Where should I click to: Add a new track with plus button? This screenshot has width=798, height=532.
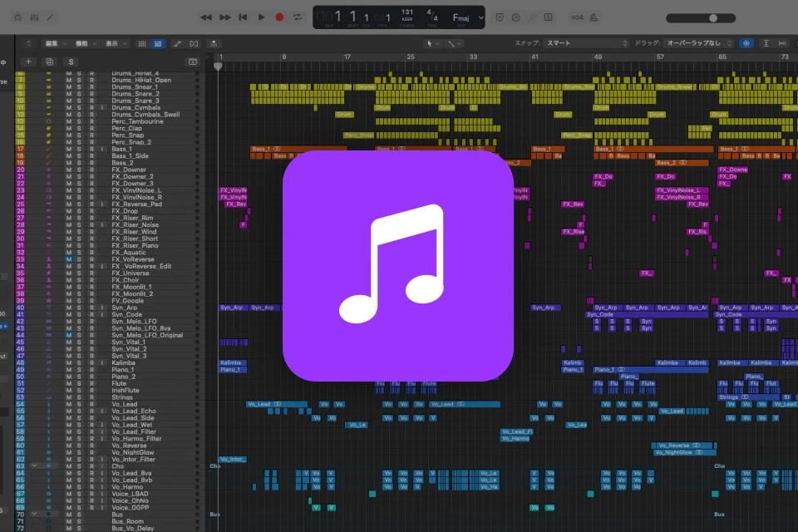click(x=28, y=62)
